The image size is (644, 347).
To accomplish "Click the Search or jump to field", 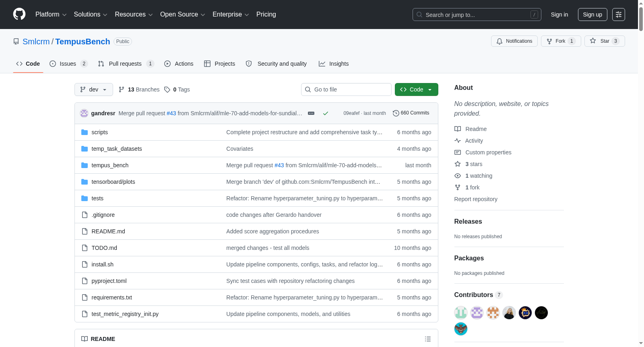I will click(x=477, y=15).
